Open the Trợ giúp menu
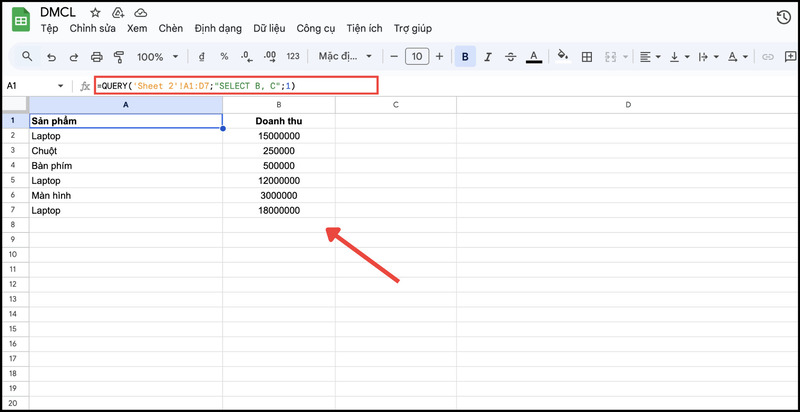The width and height of the screenshot is (800, 412). coord(413,29)
